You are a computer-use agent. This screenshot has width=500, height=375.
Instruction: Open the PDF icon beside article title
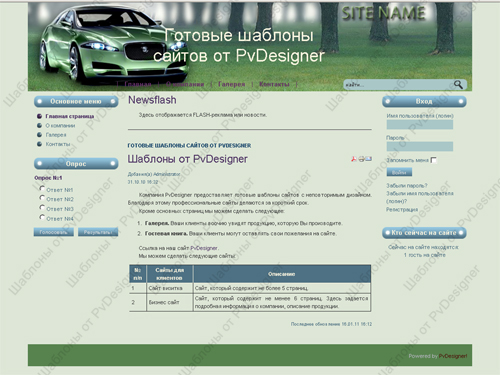click(x=354, y=159)
